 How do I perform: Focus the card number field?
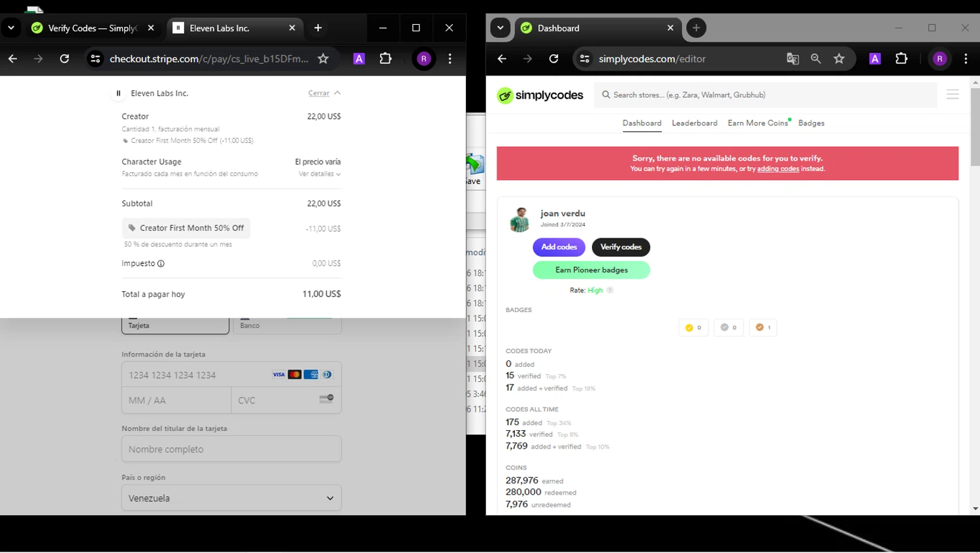(231, 375)
